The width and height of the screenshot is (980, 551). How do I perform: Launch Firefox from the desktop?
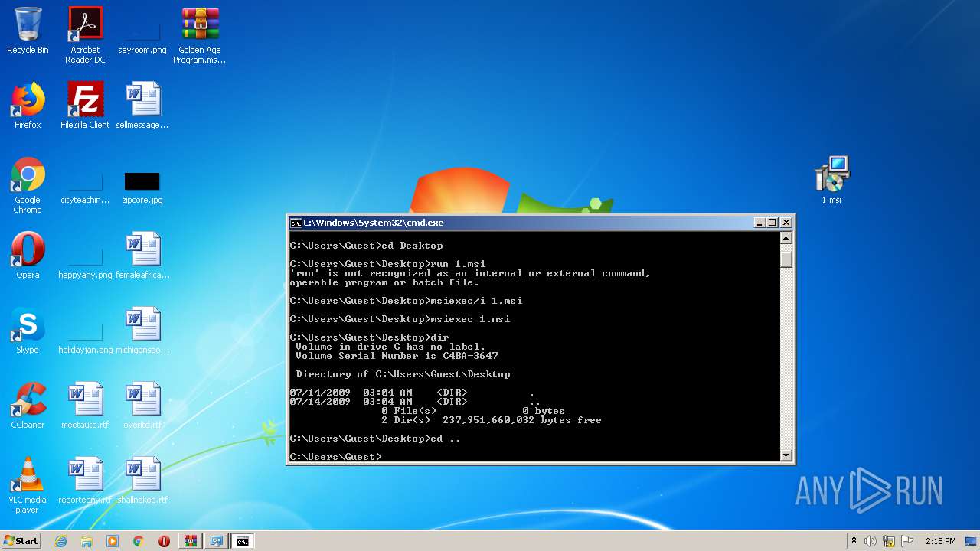[28, 106]
